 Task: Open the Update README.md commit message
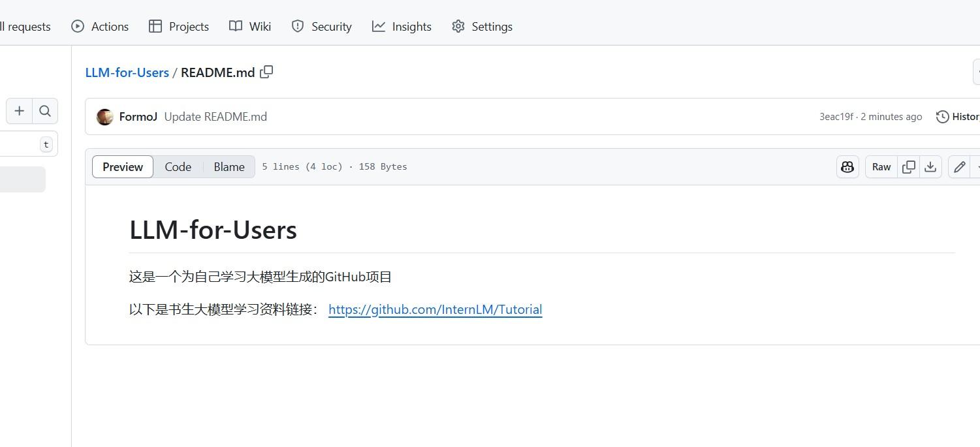click(x=215, y=117)
